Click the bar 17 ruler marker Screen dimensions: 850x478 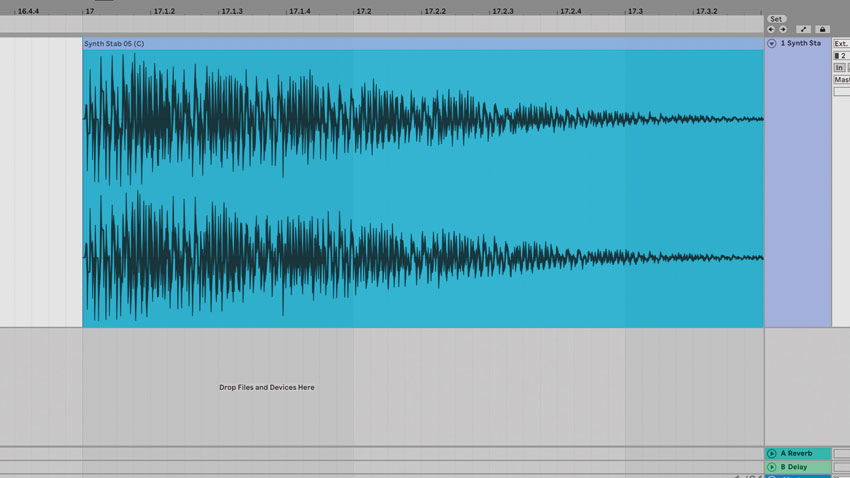(x=89, y=11)
